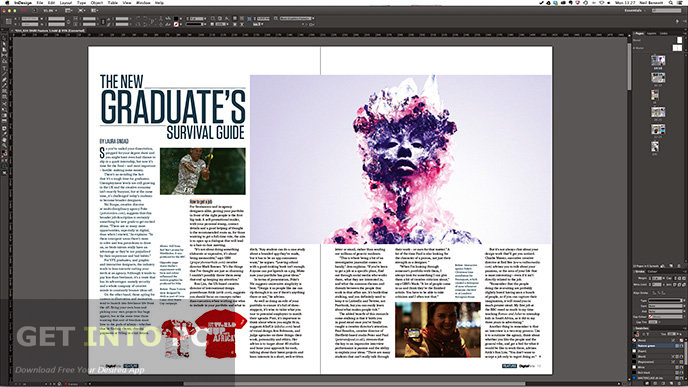This screenshot has height=387, width=688.
Task: Align stroke to inside button
Action: click(659, 293)
